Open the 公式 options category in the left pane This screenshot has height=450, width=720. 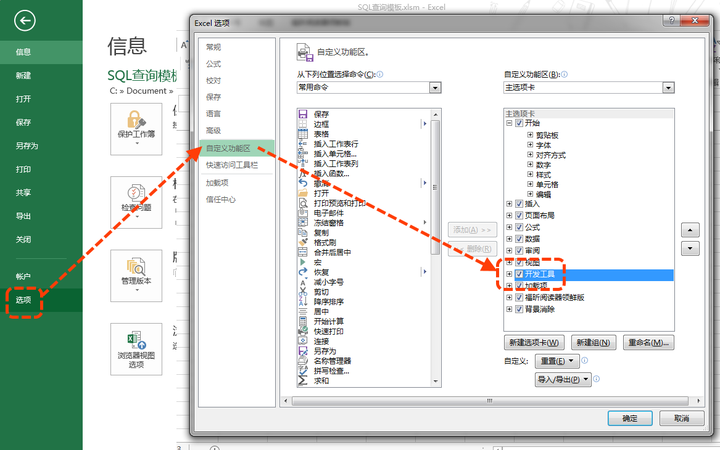pos(214,64)
